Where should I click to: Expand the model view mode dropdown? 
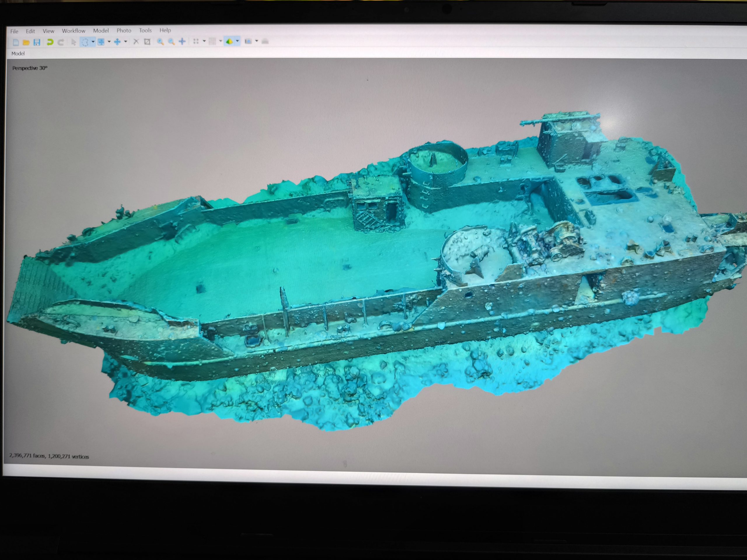(x=238, y=41)
